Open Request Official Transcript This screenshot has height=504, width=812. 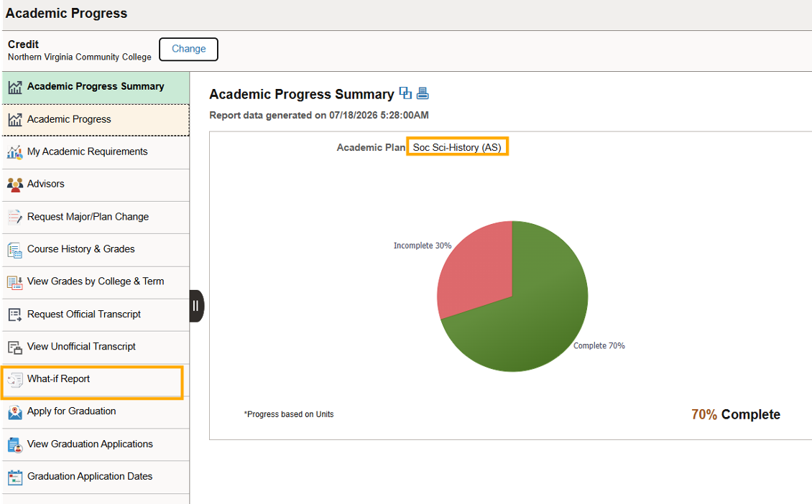point(96,315)
